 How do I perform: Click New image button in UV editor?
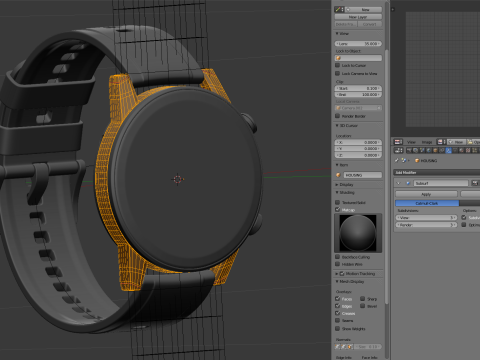coord(457,142)
